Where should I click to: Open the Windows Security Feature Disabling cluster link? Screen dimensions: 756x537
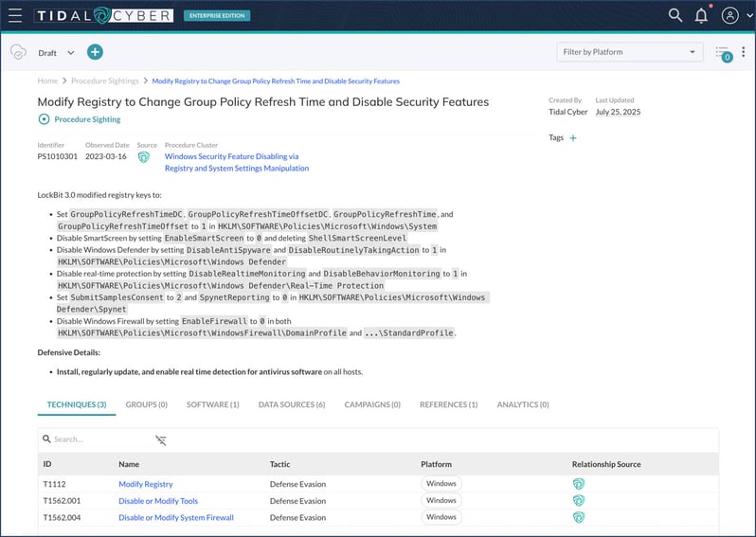237,163
